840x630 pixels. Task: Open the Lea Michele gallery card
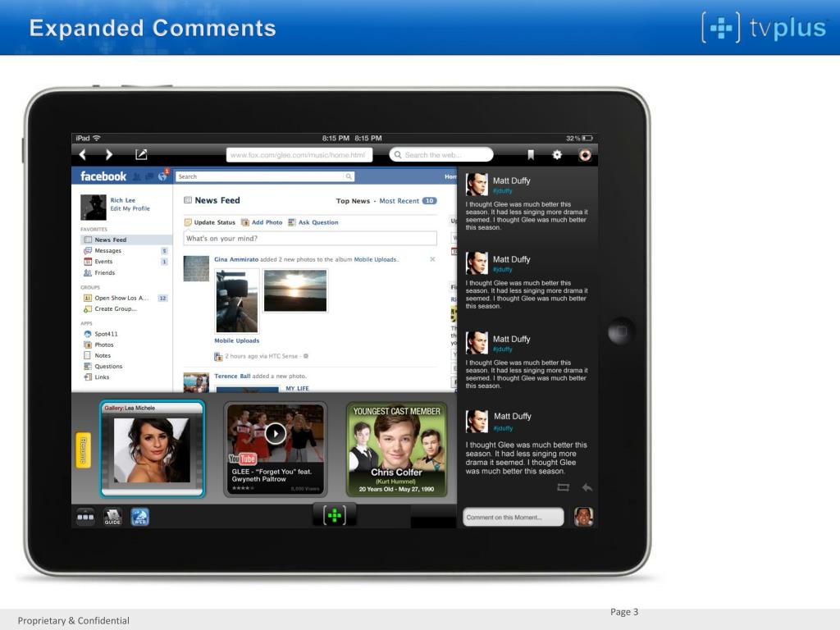click(152, 449)
